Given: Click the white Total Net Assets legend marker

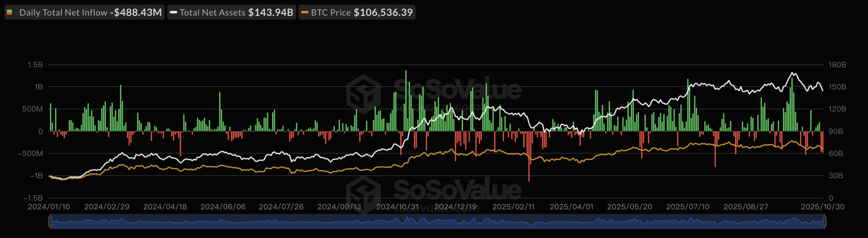Looking at the screenshot, I should (173, 12).
